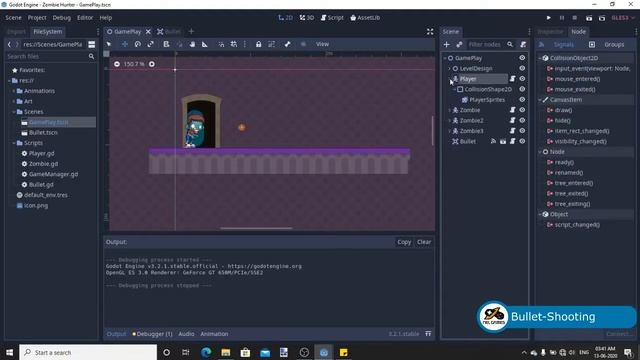Activate the Rotate Mode tool

(x=138, y=44)
